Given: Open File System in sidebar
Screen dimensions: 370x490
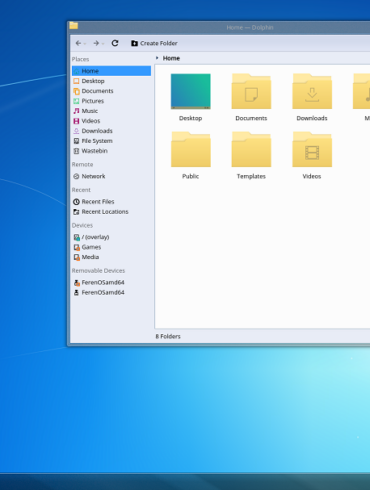Looking at the screenshot, I should point(111,141).
